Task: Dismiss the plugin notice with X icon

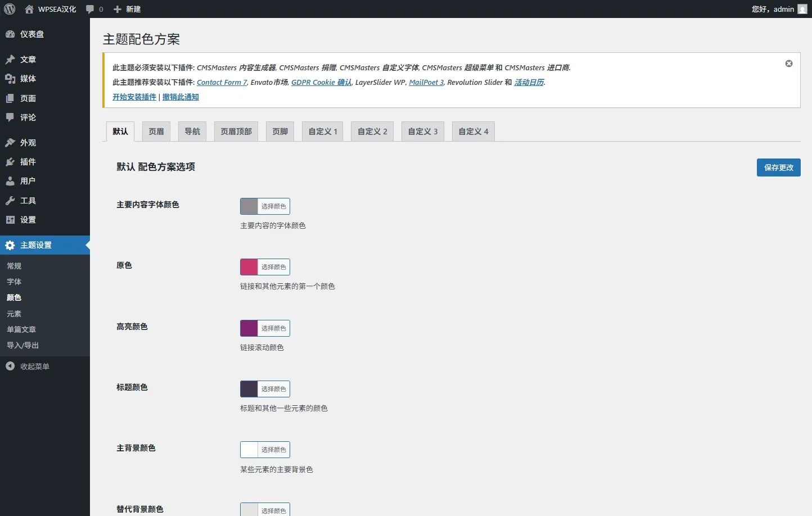Action: click(789, 64)
